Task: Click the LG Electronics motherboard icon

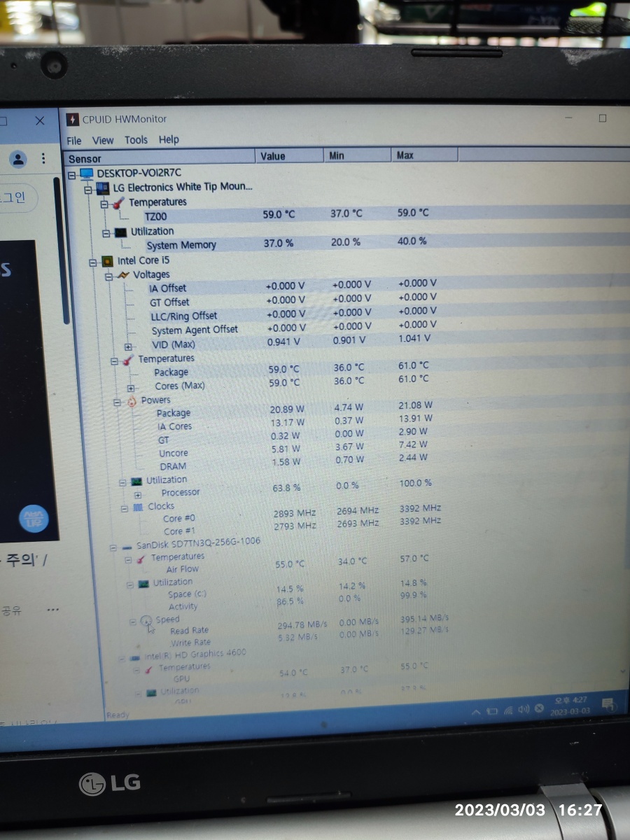Action: click(102, 188)
